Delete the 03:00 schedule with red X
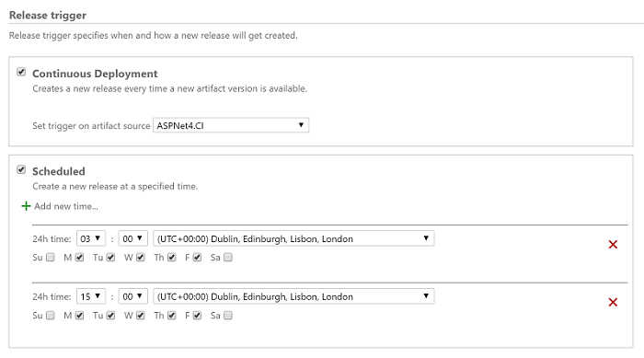 point(613,245)
